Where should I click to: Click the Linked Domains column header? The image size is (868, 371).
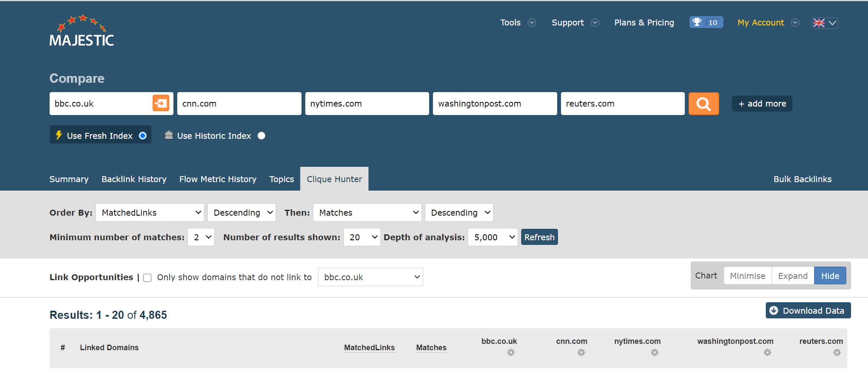[x=109, y=348]
